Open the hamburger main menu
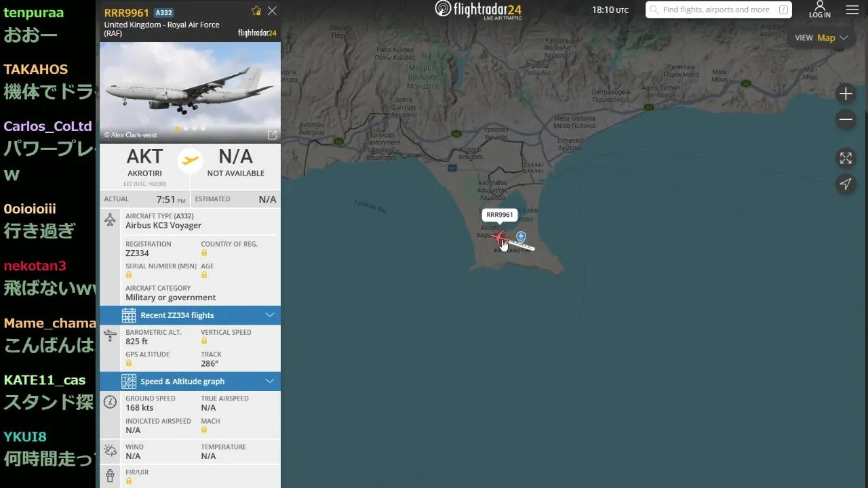This screenshot has width=868, height=488. [x=852, y=10]
